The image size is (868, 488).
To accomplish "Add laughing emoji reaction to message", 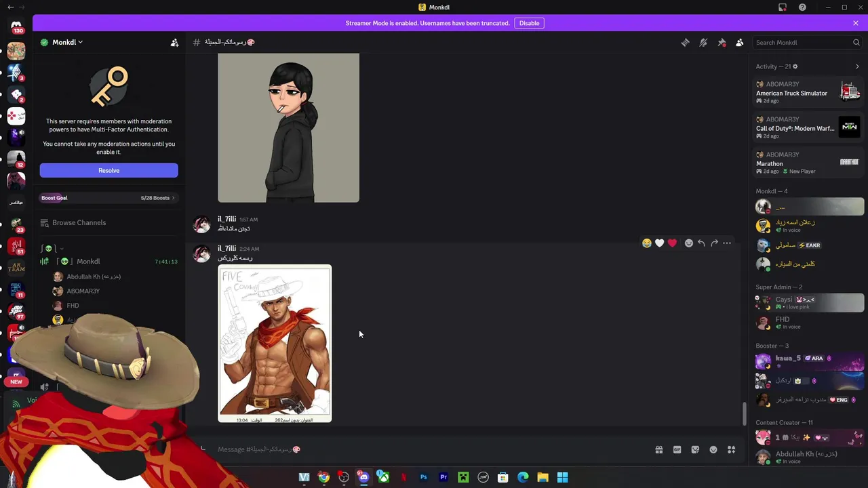I will click(x=646, y=243).
